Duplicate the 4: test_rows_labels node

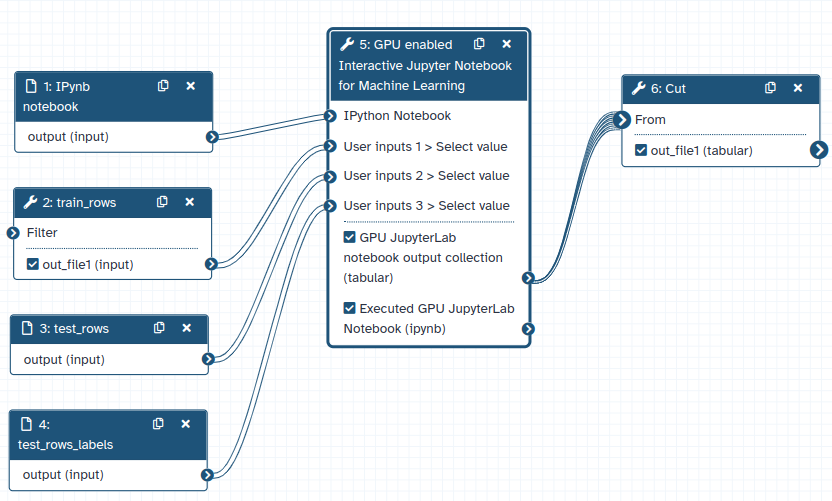(x=158, y=424)
